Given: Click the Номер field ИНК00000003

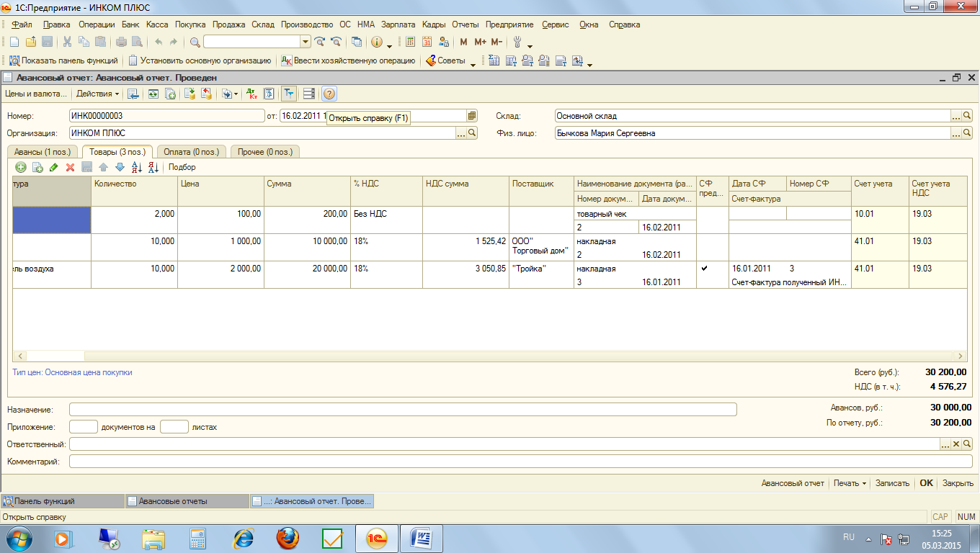Looking at the screenshot, I should pos(167,115).
